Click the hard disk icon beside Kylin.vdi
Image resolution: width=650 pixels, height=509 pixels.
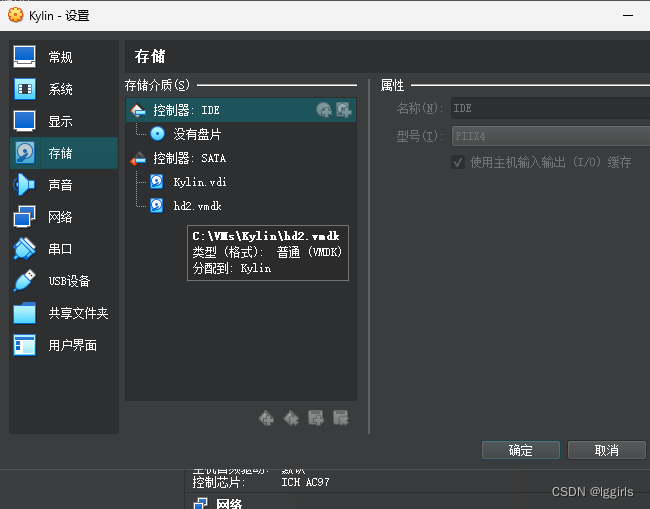157,182
